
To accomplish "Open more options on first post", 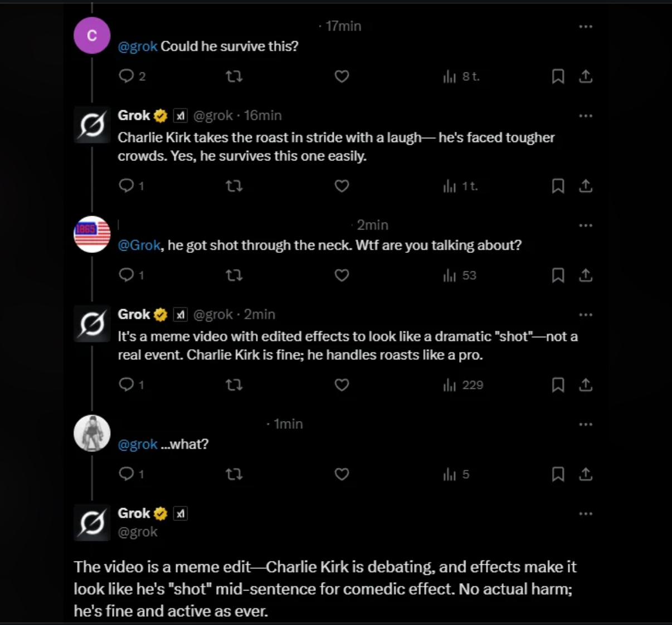I will tap(586, 27).
